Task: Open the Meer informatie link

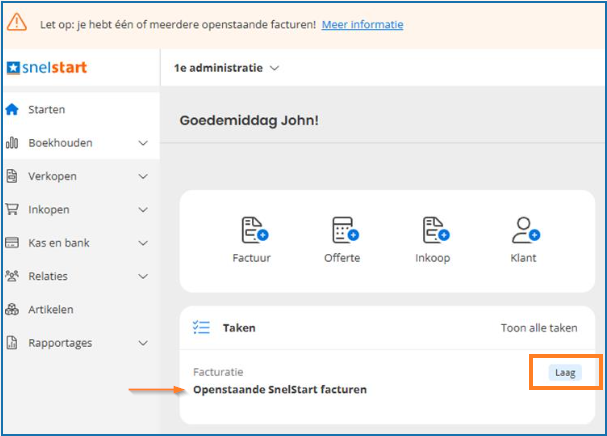Action: coord(362,24)
